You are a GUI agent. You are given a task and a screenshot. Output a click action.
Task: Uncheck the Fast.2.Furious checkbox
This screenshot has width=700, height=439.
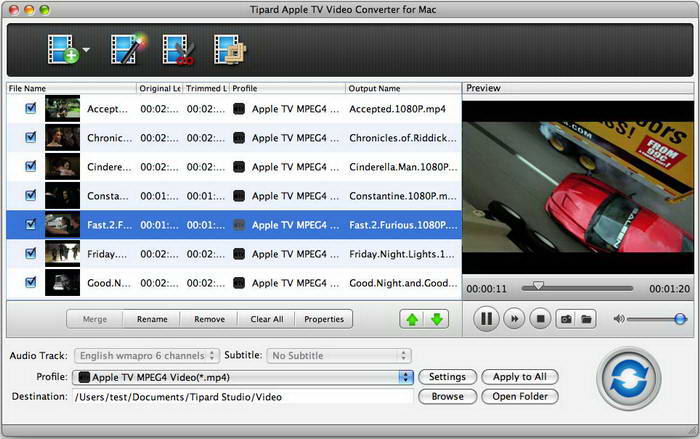[x=30, y=224]
